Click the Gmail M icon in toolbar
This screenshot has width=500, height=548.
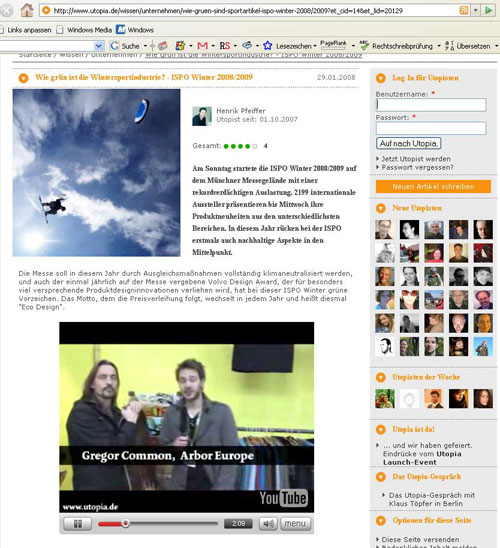tap(203, 46)
